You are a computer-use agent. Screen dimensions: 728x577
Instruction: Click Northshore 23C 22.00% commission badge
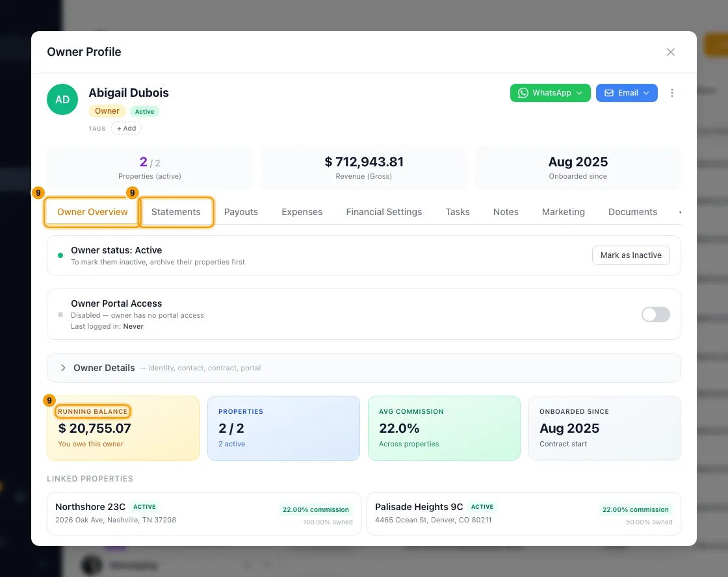pyautogui.click(x=316, y=509)
